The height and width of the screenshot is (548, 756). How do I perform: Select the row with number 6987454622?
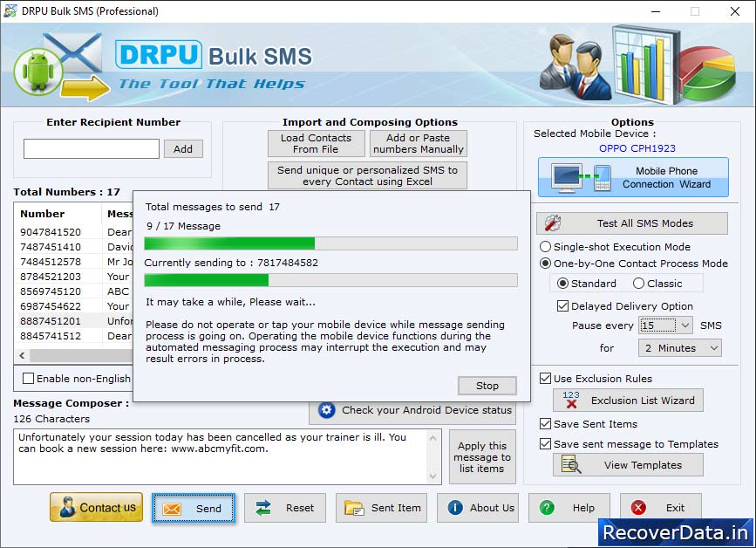click(x=73, y=306)
